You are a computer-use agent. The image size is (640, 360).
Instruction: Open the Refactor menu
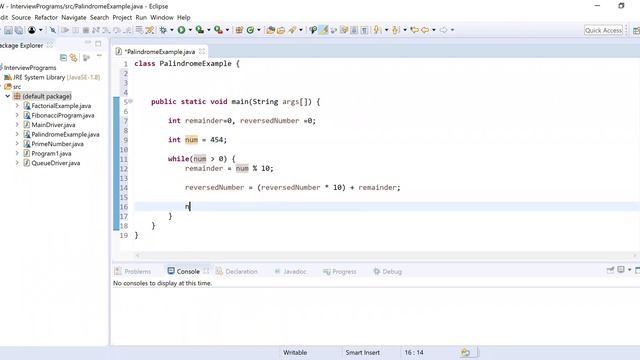tap(46, 18)
